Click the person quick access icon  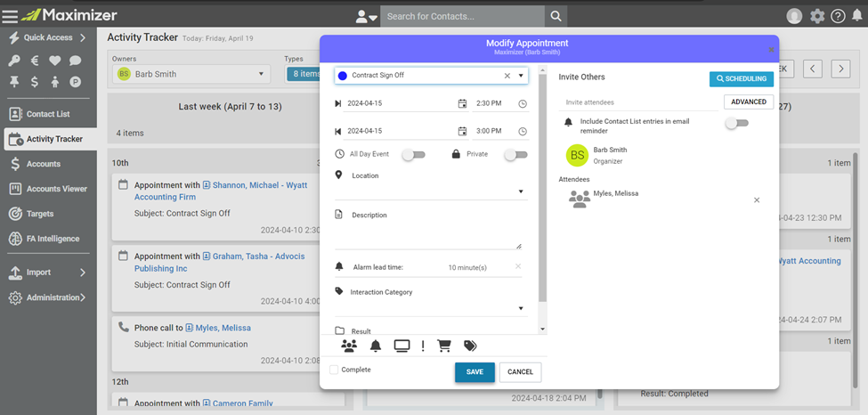pos(54,82)
